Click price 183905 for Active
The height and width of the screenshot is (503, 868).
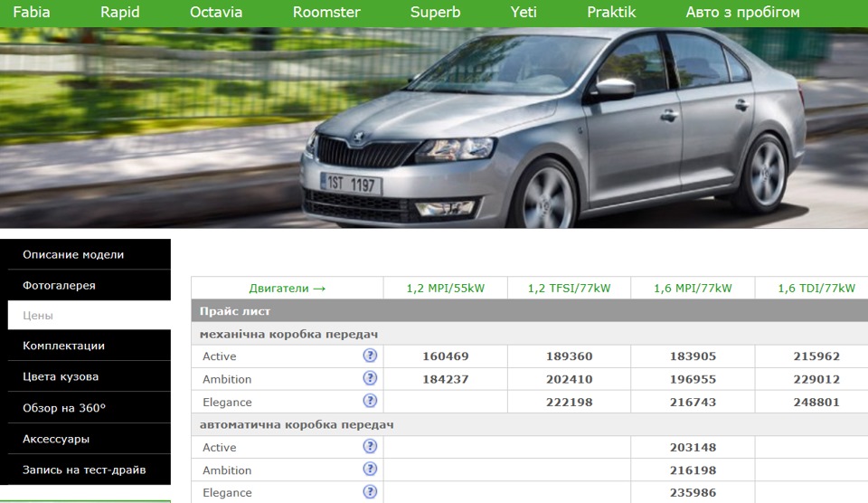pyautogui.click(x=693, y=356)
